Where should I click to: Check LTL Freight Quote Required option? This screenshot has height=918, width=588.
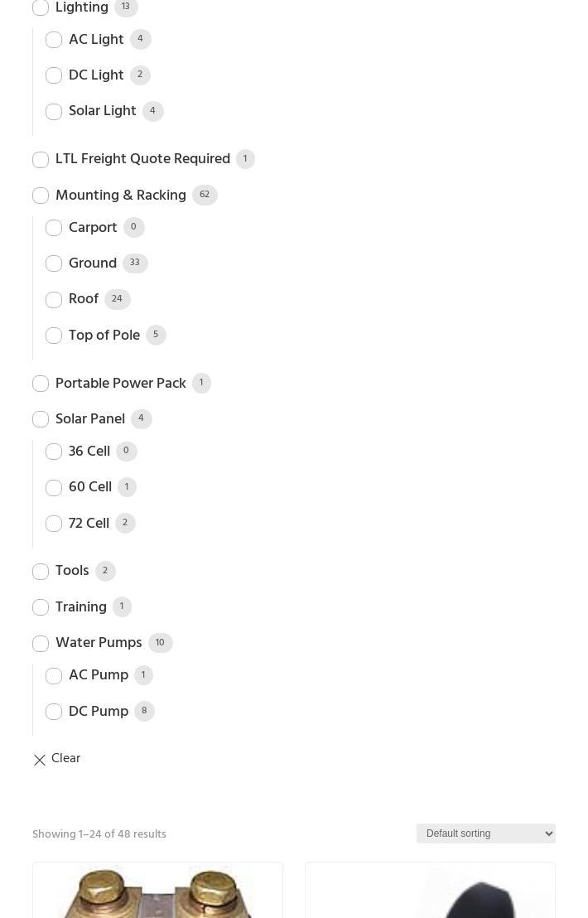pyautogui.click(x=41, y=160)
